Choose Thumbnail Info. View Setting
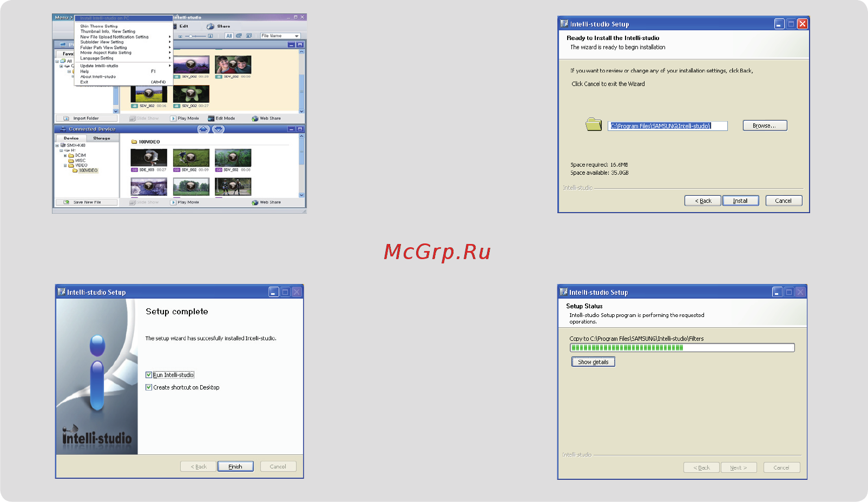This screenshot has height=502, width=868. click(124, 31)
